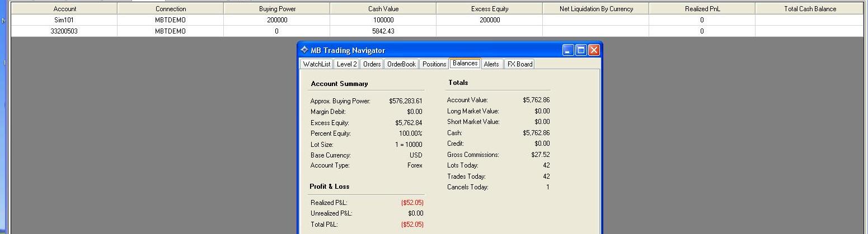This screenshot has width=868, height=234.
Task: Click the Realized P&L label
Action: tap(329, 203)
